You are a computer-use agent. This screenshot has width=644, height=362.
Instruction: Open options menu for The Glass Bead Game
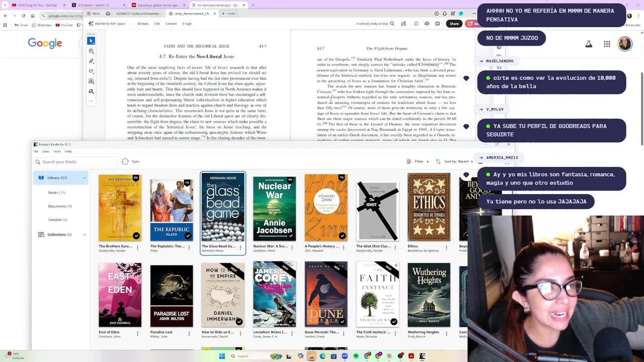[x=240, y=247]
